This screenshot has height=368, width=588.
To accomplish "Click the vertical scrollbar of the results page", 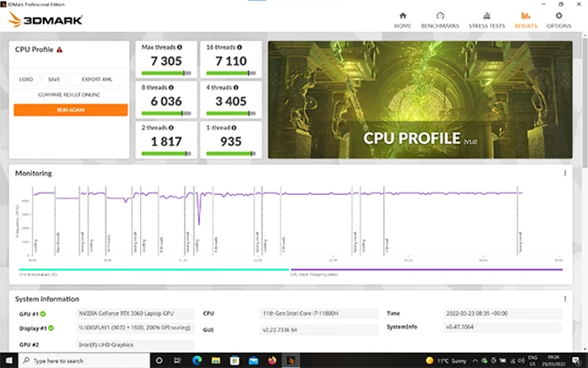I will [585, 102].
